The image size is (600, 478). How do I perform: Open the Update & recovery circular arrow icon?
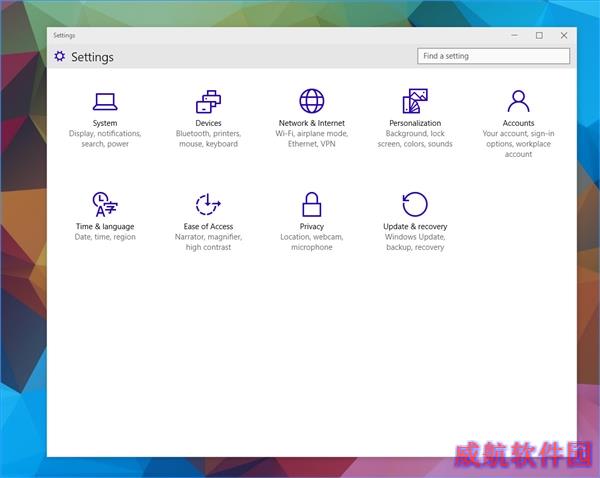point(415,204)
